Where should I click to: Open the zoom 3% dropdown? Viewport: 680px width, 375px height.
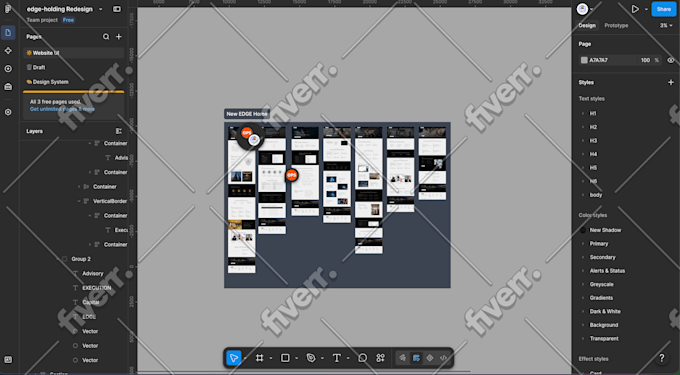click(x=666, y=26)
